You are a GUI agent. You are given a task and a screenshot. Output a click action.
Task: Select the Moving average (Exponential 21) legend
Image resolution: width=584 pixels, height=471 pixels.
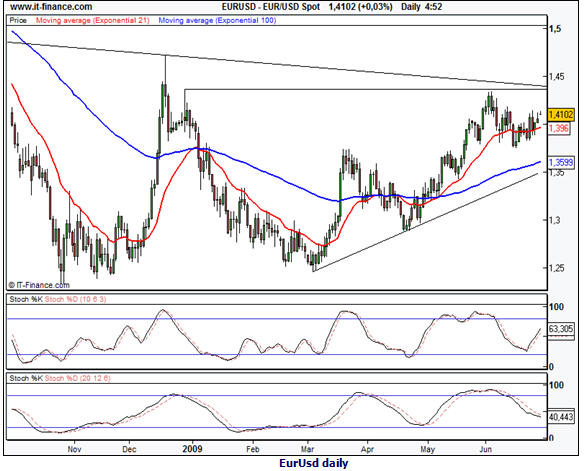click(x=92, y=20)
